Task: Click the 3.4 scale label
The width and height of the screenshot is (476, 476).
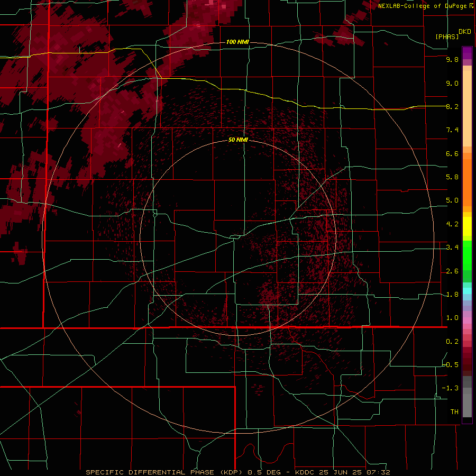Action: (x=452, y=248)
